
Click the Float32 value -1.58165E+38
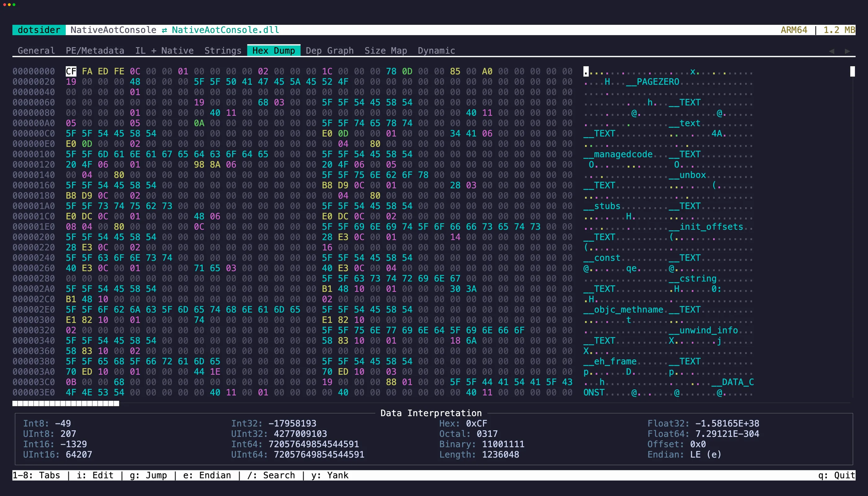point(727,423)
